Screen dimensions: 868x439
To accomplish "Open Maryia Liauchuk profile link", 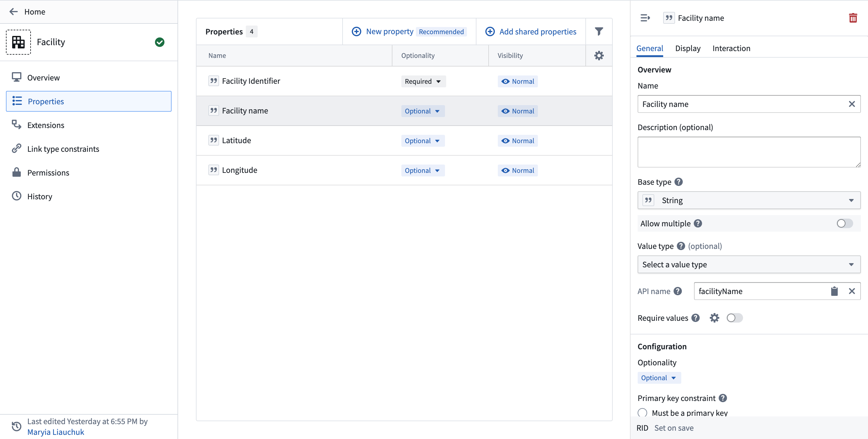I will click(56, 432).
